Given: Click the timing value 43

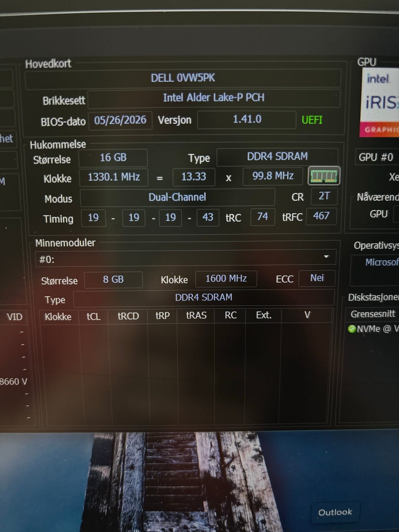Looking at the screenshot, I should coord(207,217).
